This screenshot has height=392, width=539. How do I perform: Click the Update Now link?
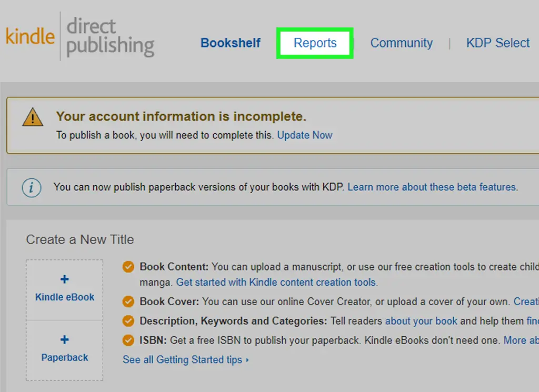[x=305, y=135]
